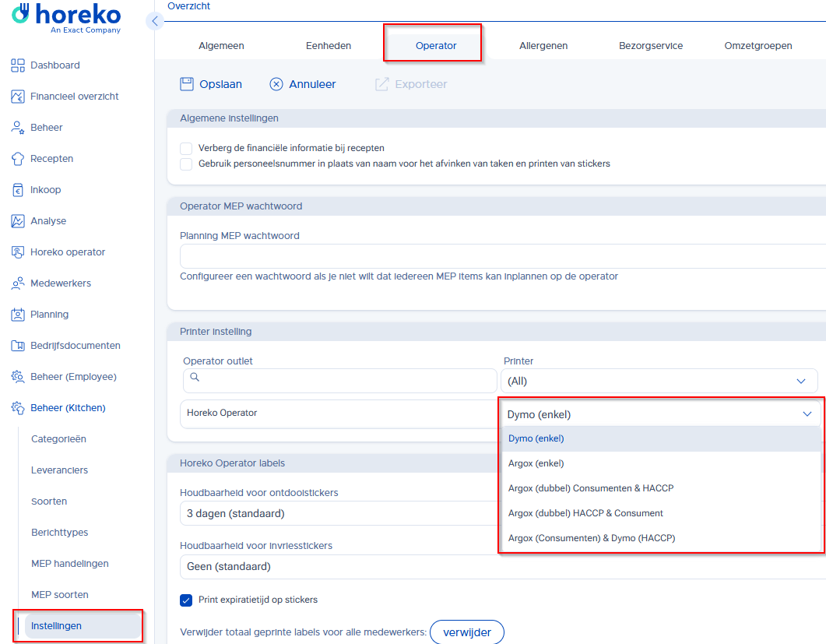Viewport: 826px width, 644px height.
Task: Click the Overzicht breadcrumb link
Action: pos(188,6)
